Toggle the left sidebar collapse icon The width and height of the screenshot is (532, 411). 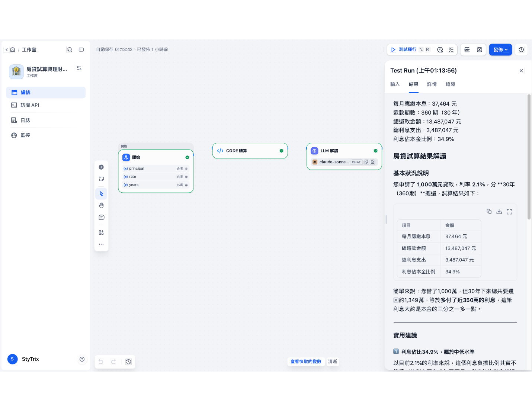tap(81, 49)
